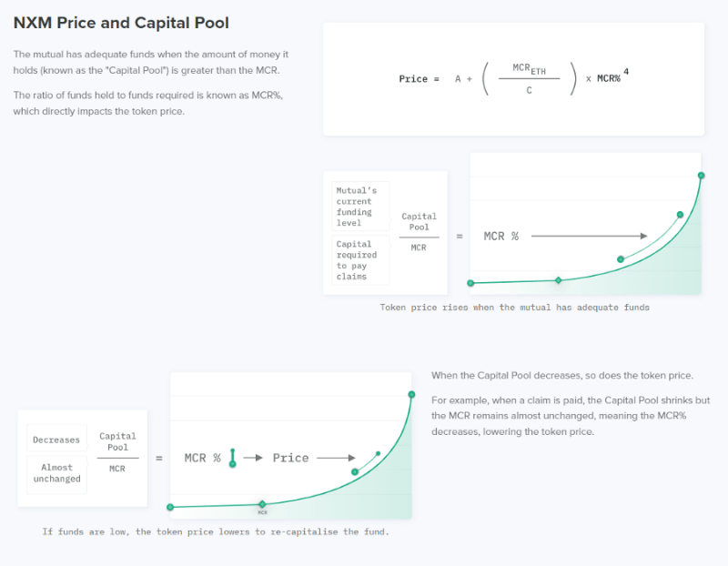Click the MCR diamond marker on lower curve
The height and width of the screenshot is (566, 728).
262,503
